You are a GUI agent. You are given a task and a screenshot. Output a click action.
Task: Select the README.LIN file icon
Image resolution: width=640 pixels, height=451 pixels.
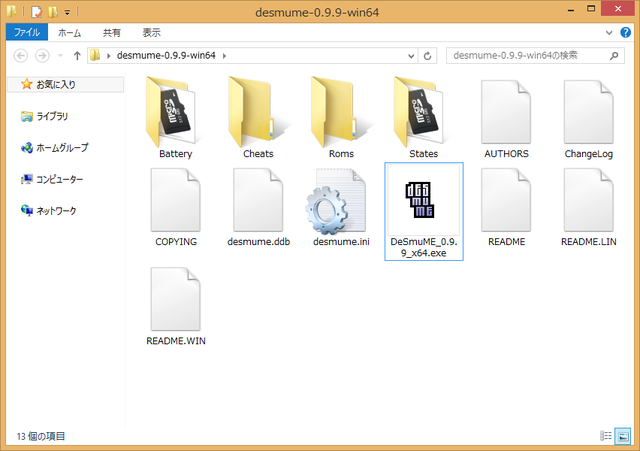click(589, 200)
